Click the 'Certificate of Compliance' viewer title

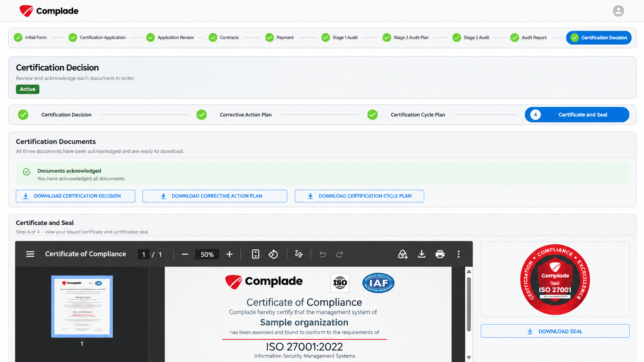coord(86,254)
